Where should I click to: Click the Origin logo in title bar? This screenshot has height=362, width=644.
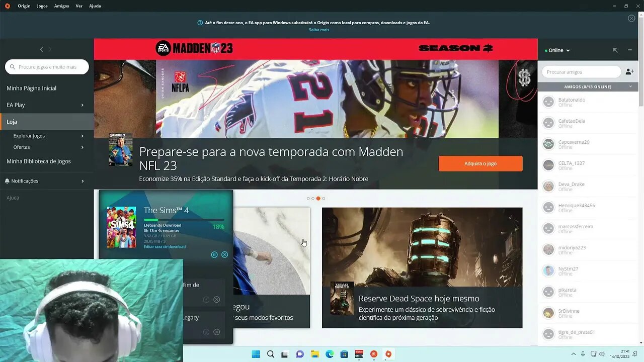tap(7, 6)
